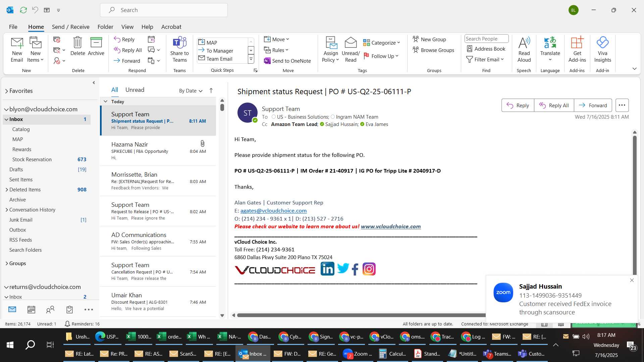Open the www.vcloudchoice.com link
This screenshot has width=644, height=362.
[x=391, y=227]
